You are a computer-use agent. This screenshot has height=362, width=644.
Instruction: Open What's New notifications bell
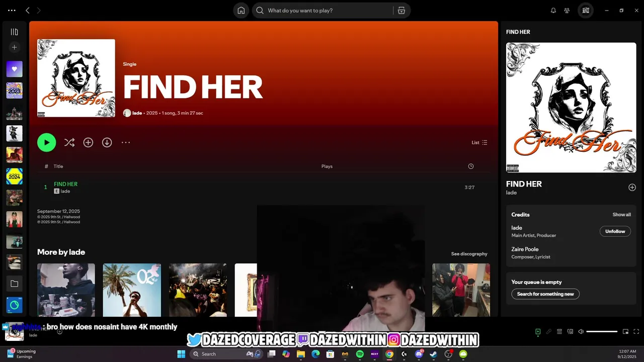(553, 10)
